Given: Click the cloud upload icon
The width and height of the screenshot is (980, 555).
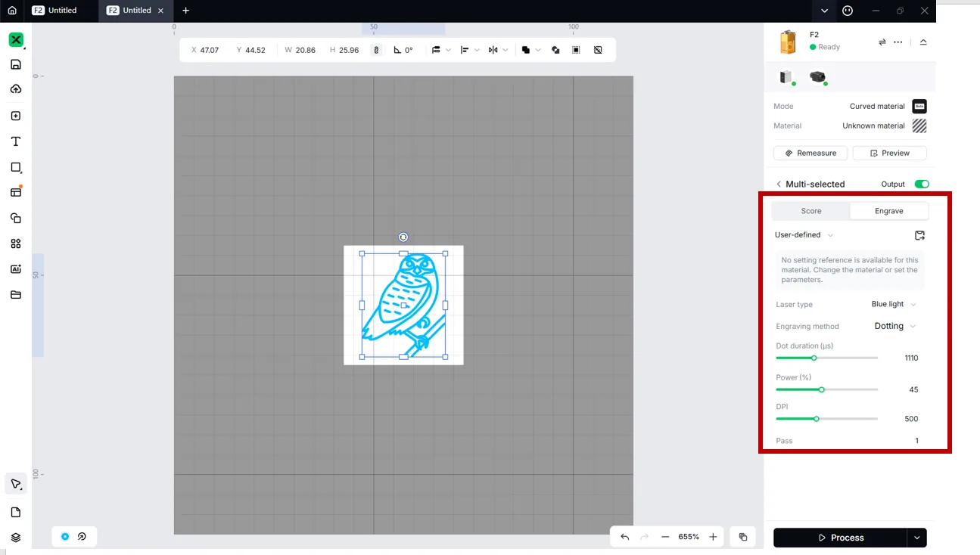Looking at the screenshot, I should coord(16,89).
